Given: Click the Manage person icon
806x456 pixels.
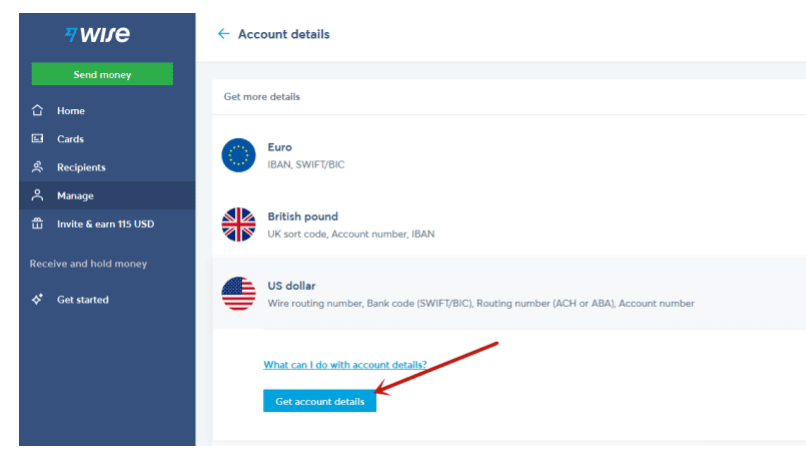Looking at the screenshot, I should point(38,196).
